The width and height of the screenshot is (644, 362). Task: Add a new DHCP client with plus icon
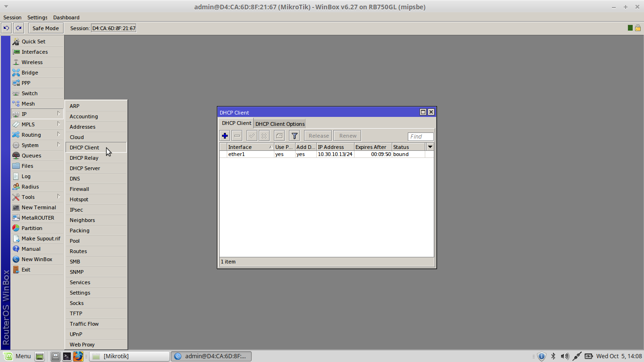(225, 136)
